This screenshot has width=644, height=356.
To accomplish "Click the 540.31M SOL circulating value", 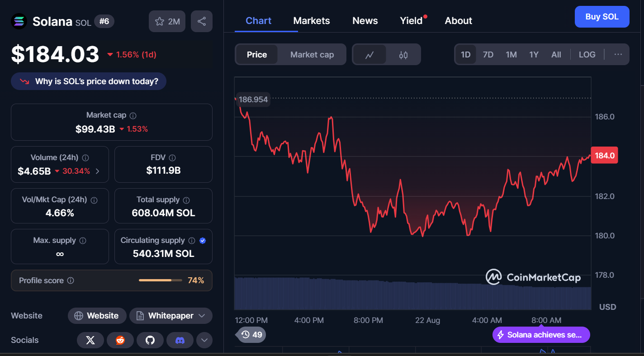I will pyautogui.click(x=163, y=254).
